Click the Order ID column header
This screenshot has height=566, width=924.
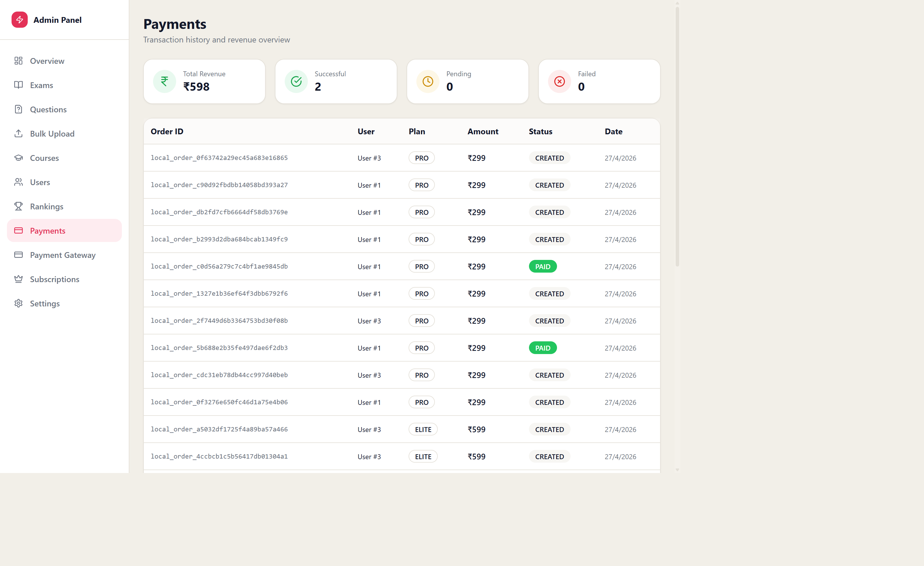pos(167,131)
